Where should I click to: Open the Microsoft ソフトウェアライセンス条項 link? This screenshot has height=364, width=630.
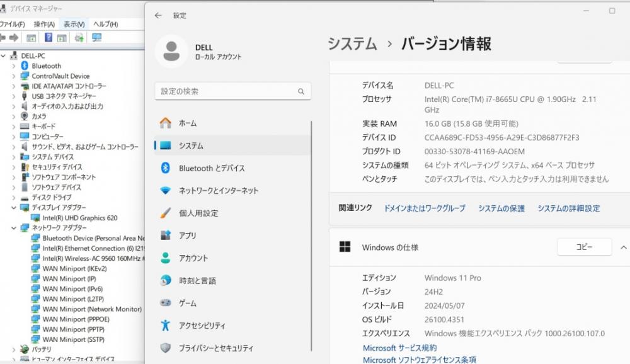click(420, 360)
